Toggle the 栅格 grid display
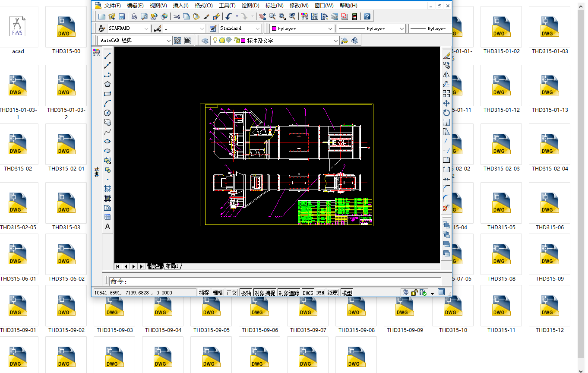This screenshot has height=373, width=588. [218, 293]
